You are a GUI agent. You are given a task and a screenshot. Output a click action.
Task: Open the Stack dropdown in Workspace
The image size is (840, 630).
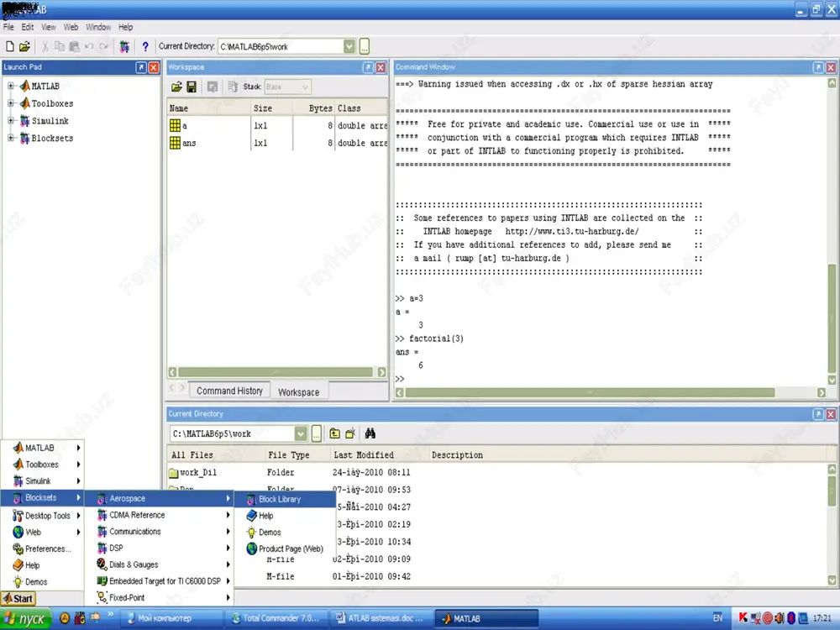pyautogui.click(x=305, y=87)
